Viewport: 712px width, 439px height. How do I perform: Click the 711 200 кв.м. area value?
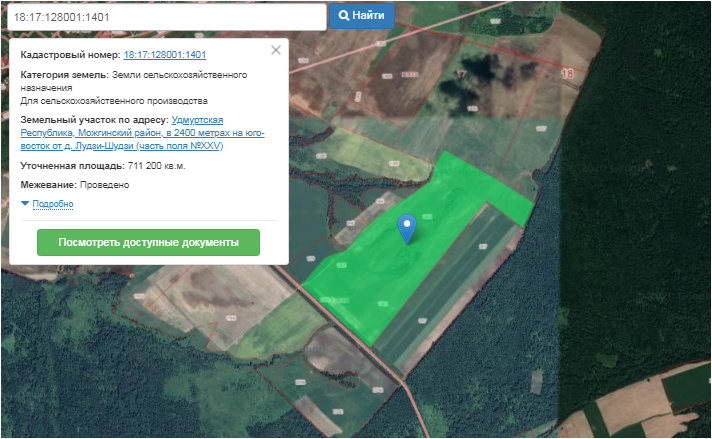click(157, 165)
